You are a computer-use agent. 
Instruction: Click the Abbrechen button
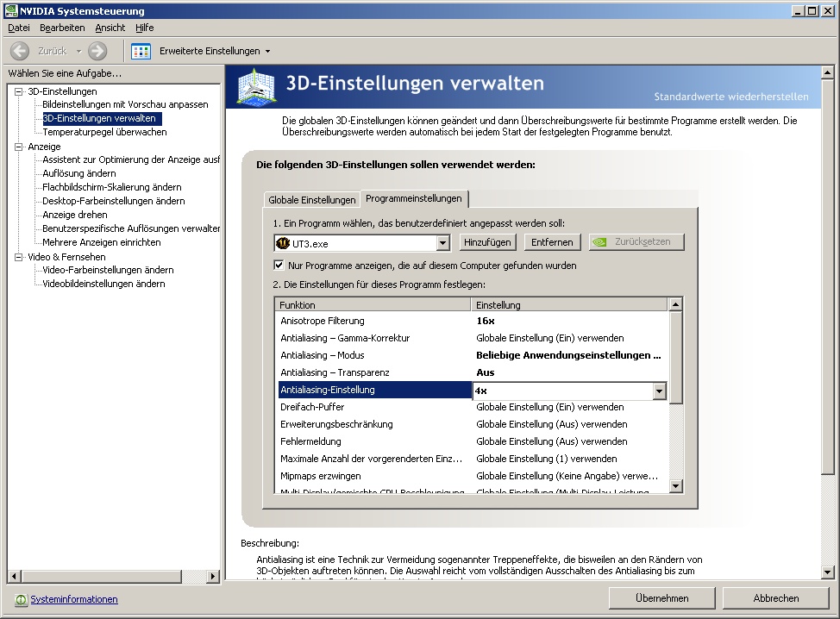[775, 598]
